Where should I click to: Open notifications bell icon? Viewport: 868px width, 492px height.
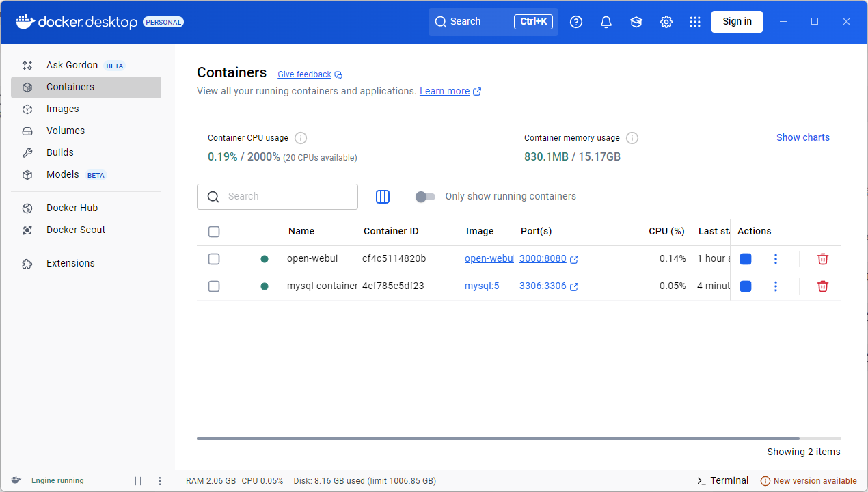pyautogui.click(x=606, y=22)
